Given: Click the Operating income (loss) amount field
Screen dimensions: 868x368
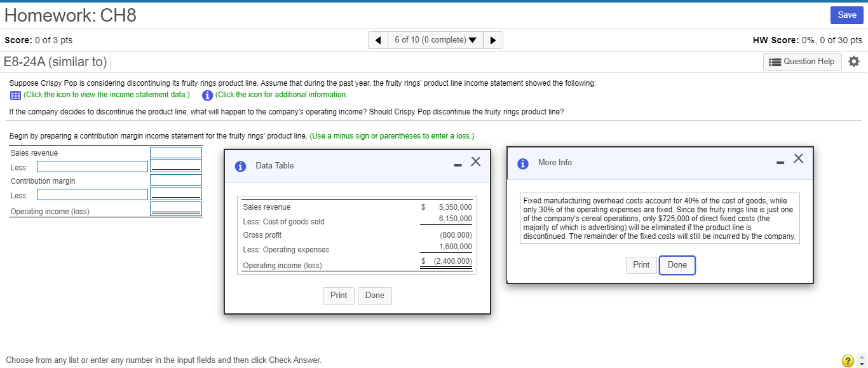Looking at the screenshot, I should coord(176,208).
